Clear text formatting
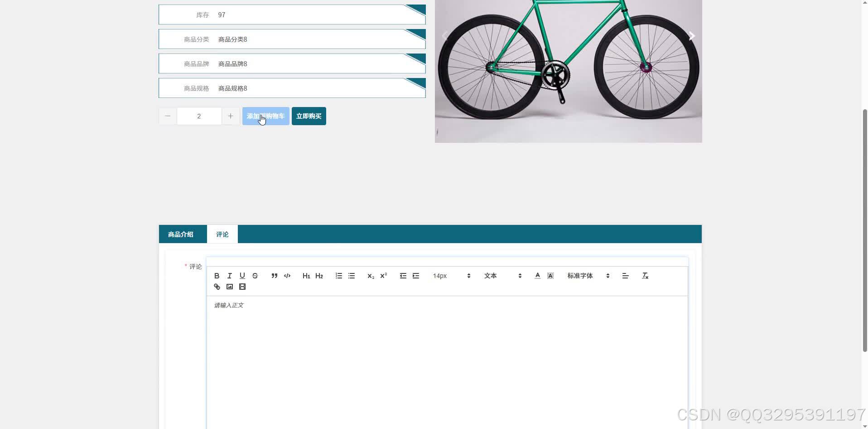Screen dimensions: 868x429 tap(645, 276)
